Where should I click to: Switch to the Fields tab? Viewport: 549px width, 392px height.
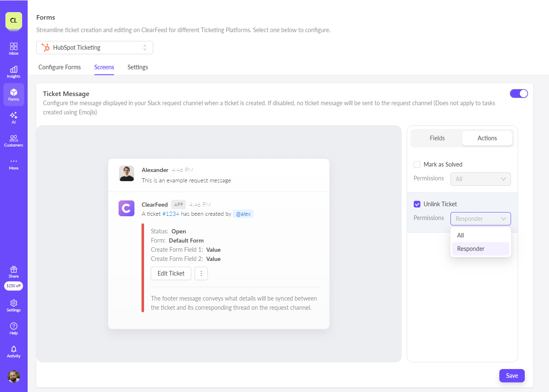coord(437,138)
